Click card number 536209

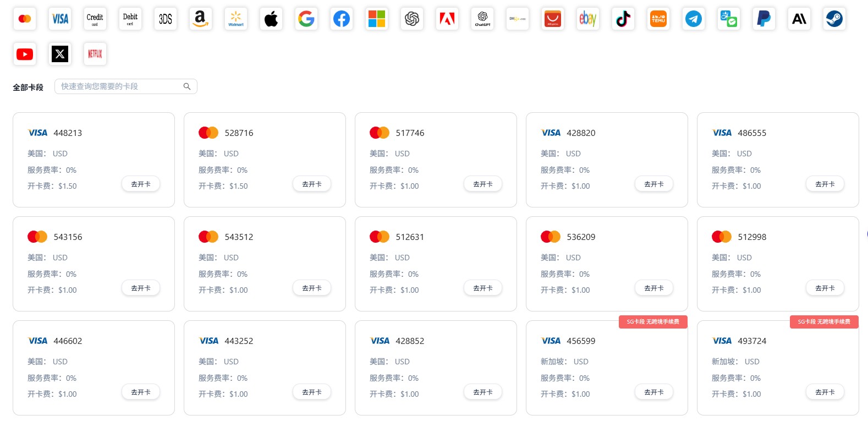pyautogui.click(x=581, y=237)
